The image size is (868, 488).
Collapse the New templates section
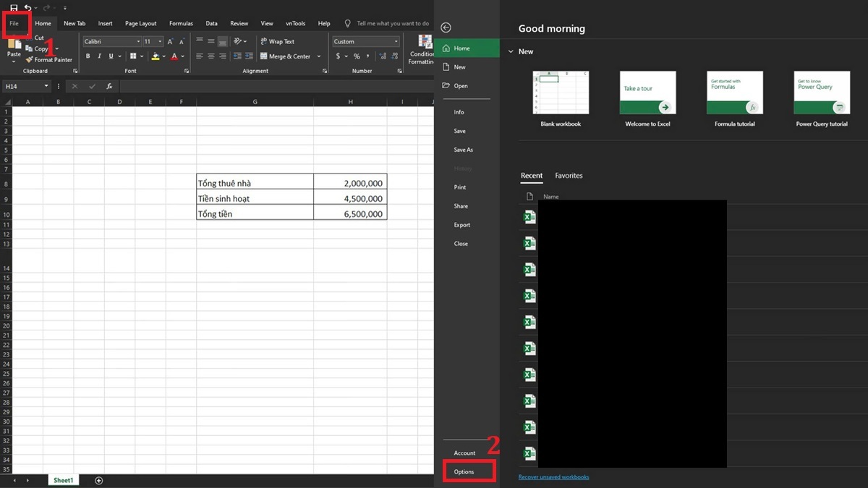(511, 51)
